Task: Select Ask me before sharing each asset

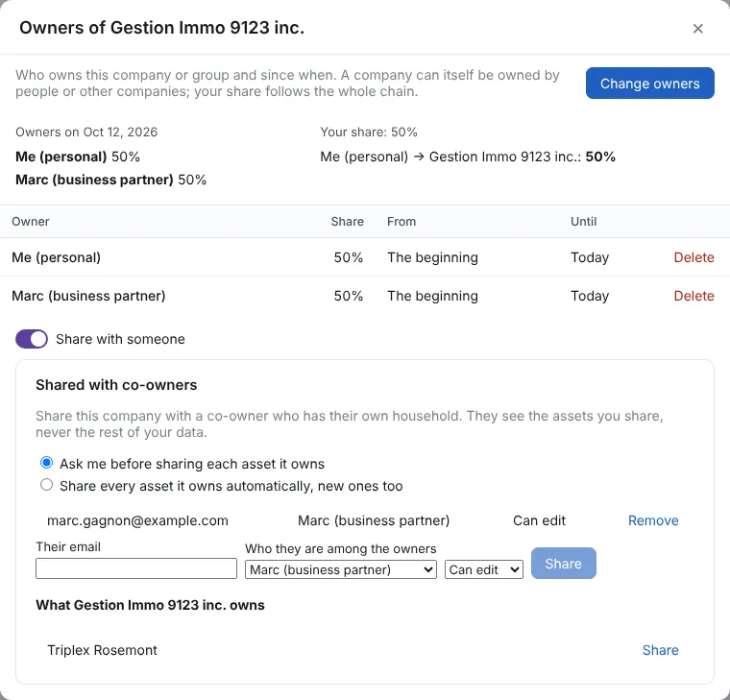Action: 46,463
